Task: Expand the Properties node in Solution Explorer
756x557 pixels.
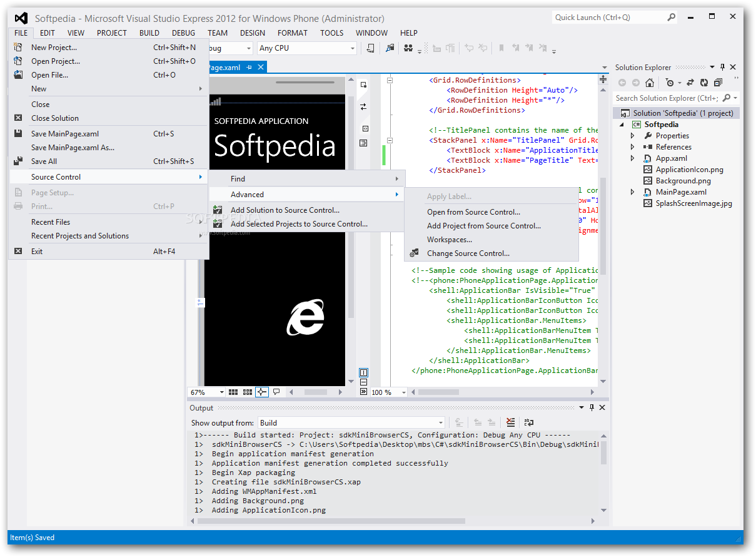Action: point(632,136)
